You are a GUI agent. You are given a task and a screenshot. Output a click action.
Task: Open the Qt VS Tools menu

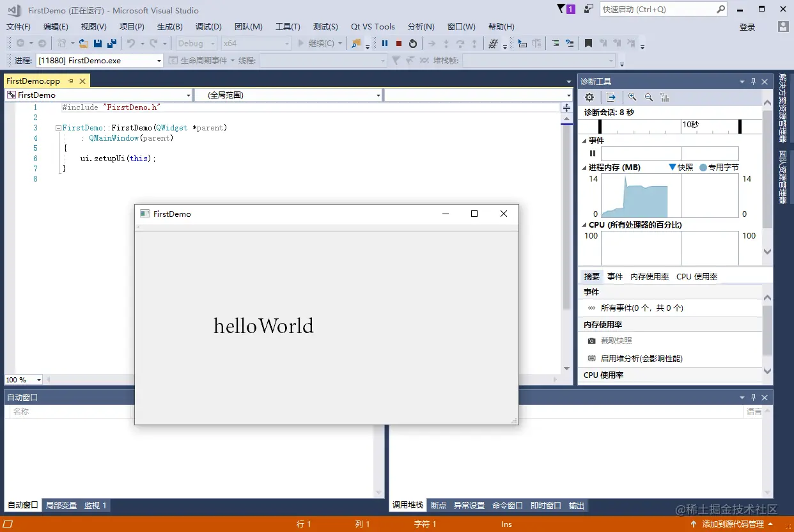pos(373,27)
